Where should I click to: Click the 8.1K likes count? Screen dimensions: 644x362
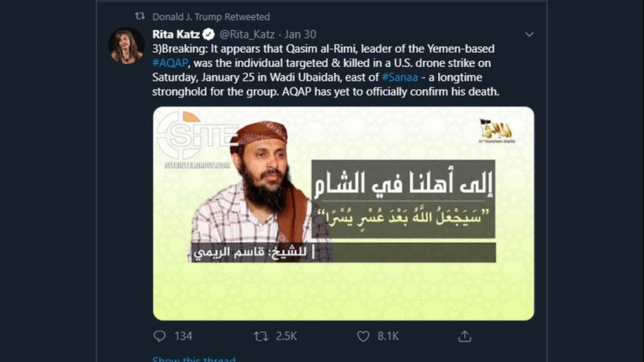coord(388,336)
